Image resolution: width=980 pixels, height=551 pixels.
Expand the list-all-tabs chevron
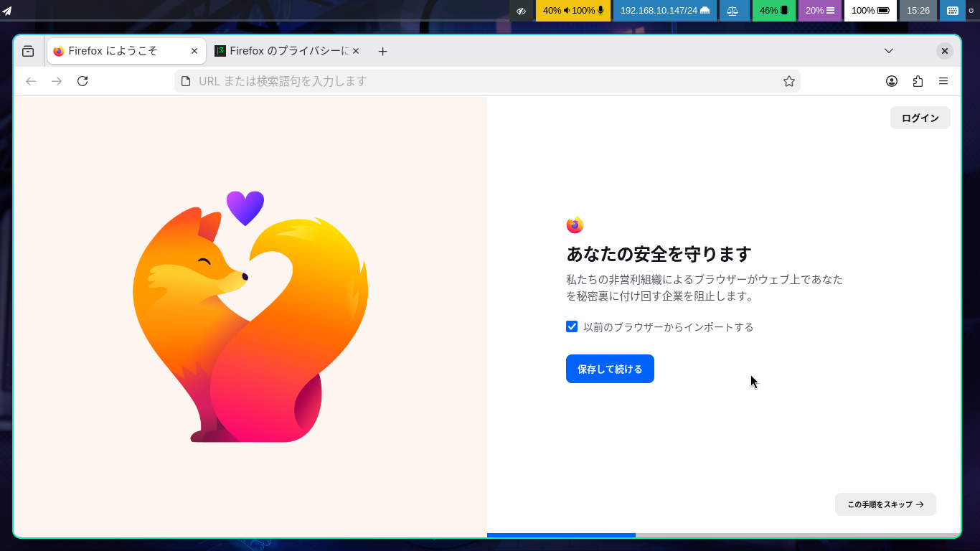889,51
